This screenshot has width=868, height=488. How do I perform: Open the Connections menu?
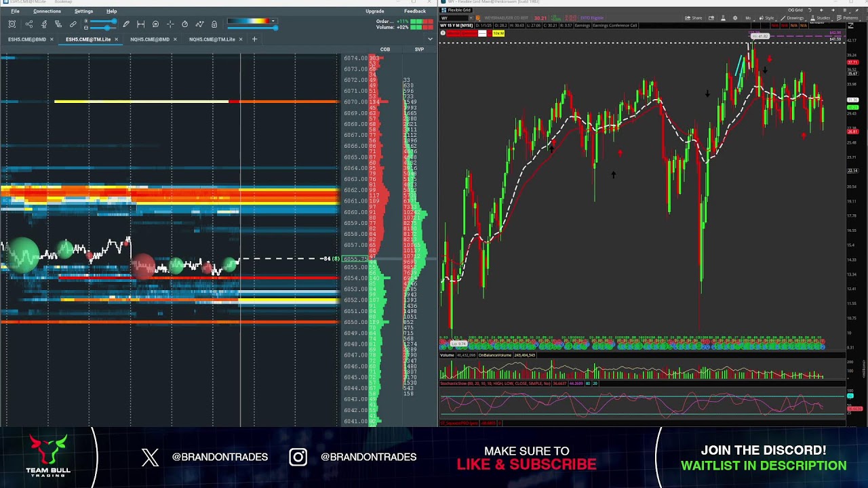coord(47,12)
